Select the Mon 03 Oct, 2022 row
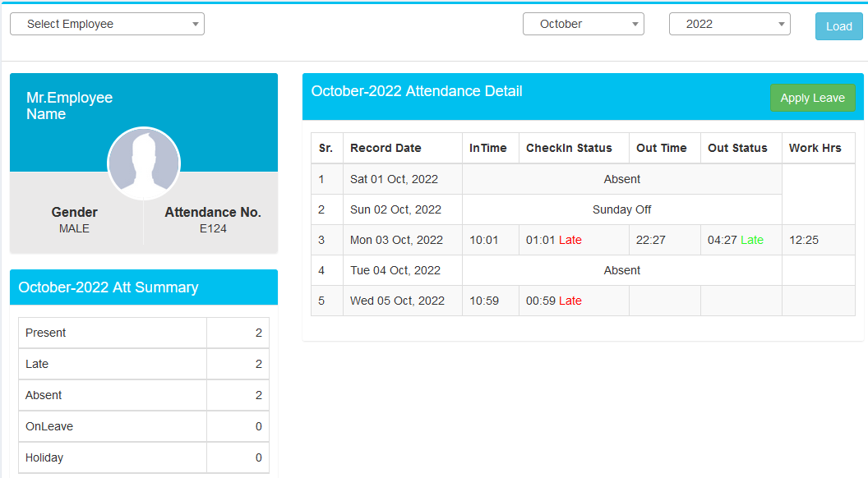Image resolution: width=868 pixels, height=478 pixels. pos(583,240)
